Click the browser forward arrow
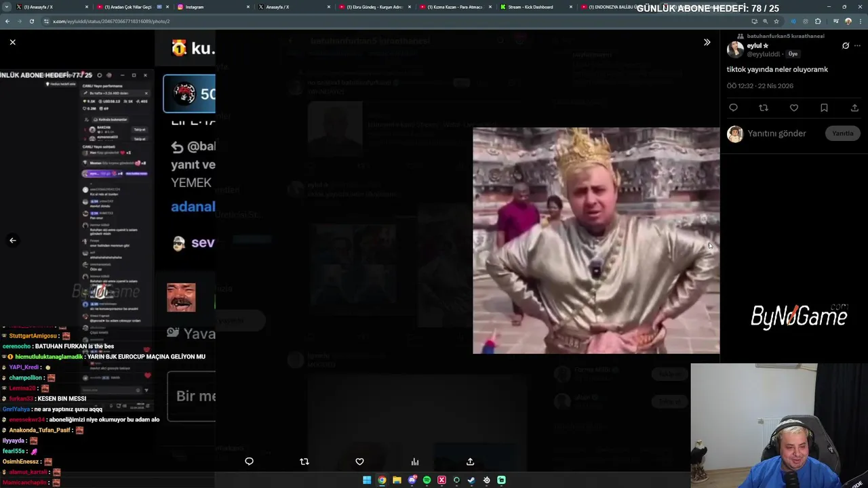The width and height of the screenshot is (868, 488). 19,22
